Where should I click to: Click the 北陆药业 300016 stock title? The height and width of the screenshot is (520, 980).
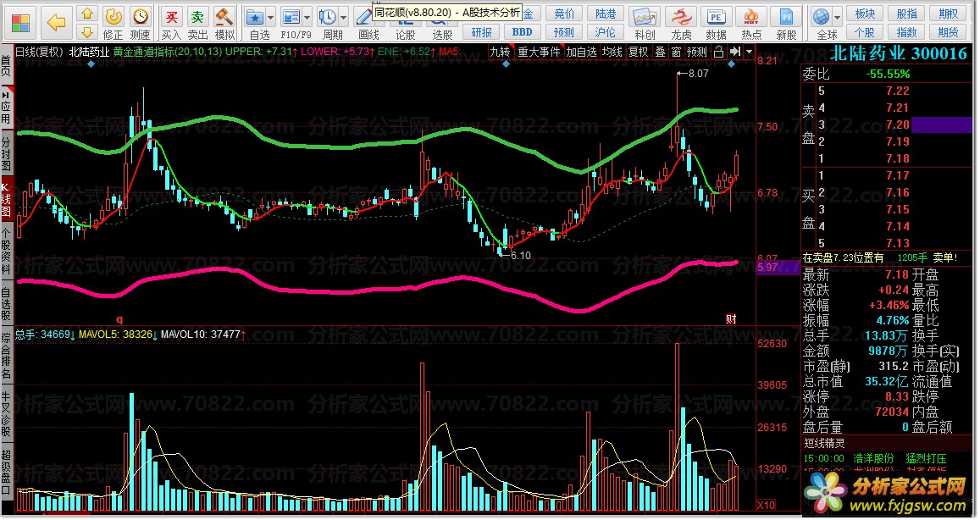[x=898, y=53]
